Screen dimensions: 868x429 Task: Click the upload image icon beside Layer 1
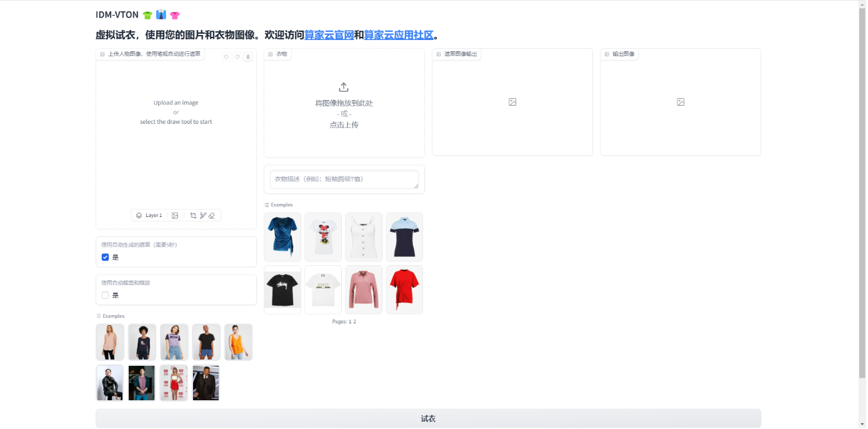(x=175, y=215)
